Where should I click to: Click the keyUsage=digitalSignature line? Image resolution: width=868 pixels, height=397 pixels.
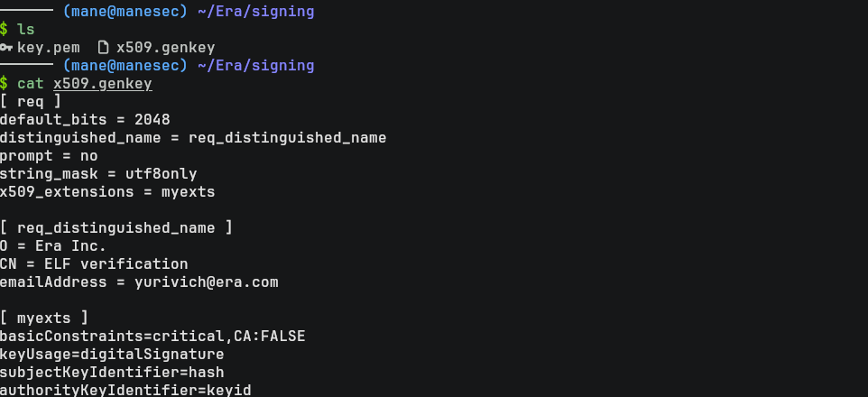pyautogui.click(x=112, y=354)
